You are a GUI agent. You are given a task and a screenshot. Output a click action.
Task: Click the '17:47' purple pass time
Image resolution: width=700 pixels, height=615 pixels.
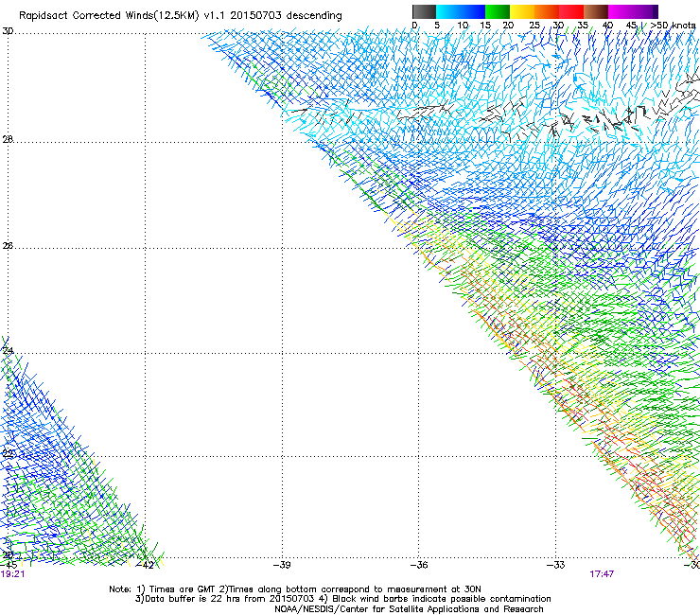[x=602, y=574]
